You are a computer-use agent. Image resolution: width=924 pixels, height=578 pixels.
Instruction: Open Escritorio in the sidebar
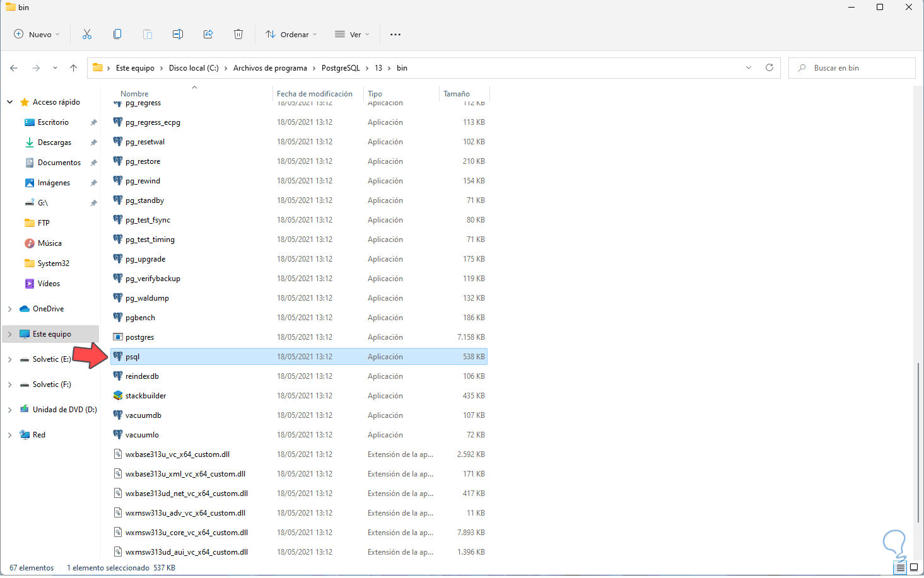53,122
